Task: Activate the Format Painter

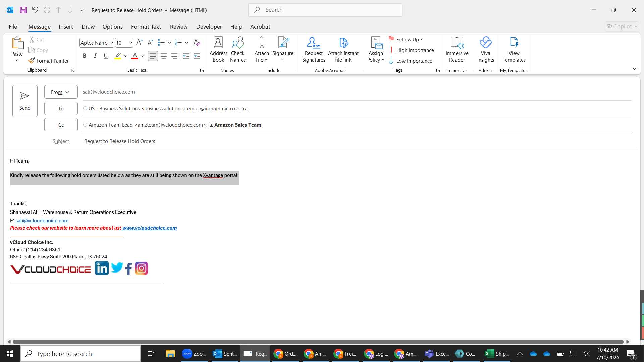Action: pos(49,61)
